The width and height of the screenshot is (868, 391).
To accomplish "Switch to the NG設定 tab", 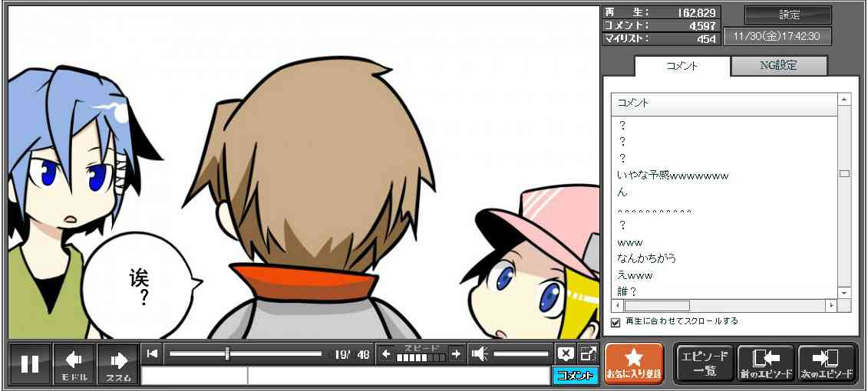I will click(x=778, y=66).
